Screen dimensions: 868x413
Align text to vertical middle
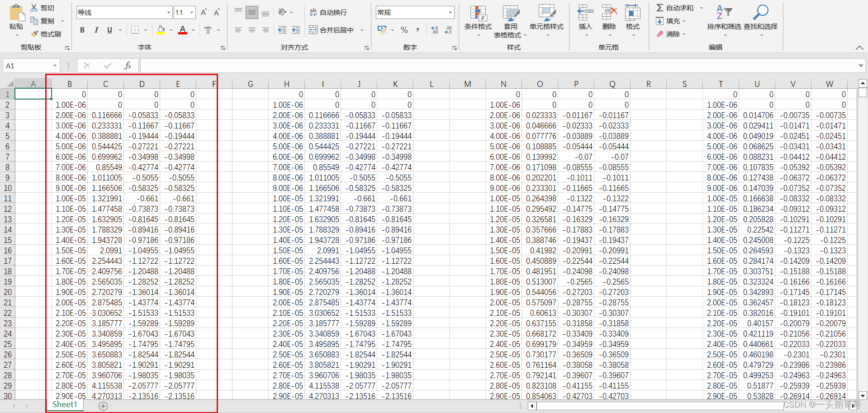(252, 12)
